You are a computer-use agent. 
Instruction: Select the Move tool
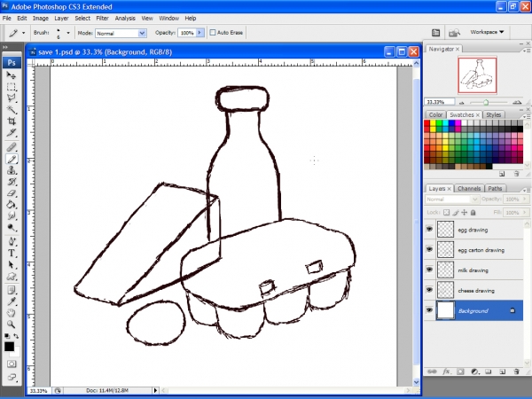click(x=12, y=75)
